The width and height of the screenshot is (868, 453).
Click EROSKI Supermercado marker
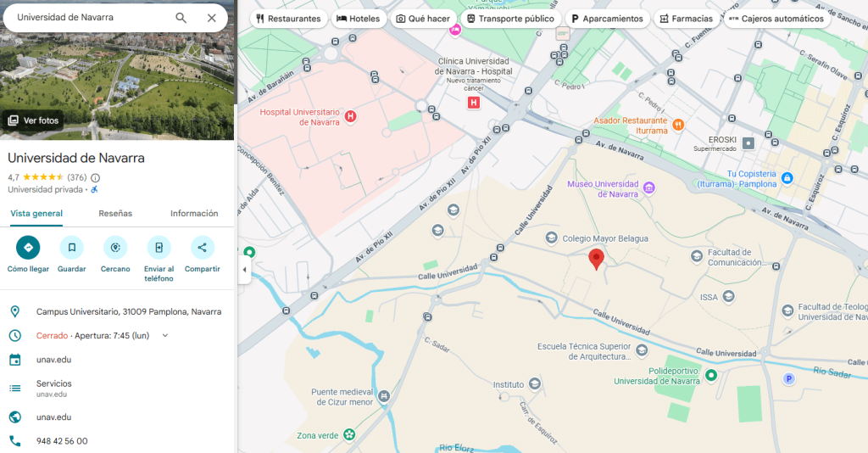(x=748, y=143)
